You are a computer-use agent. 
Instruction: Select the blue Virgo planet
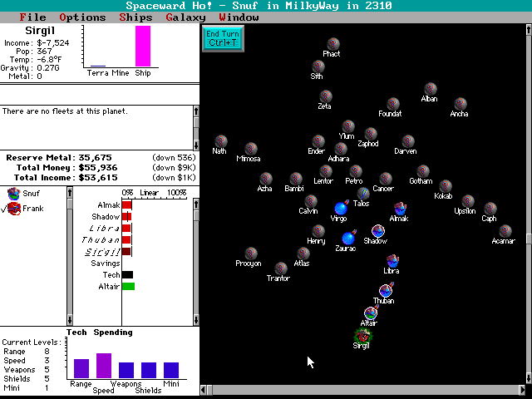pyautogui.click(x=342, y=208)
